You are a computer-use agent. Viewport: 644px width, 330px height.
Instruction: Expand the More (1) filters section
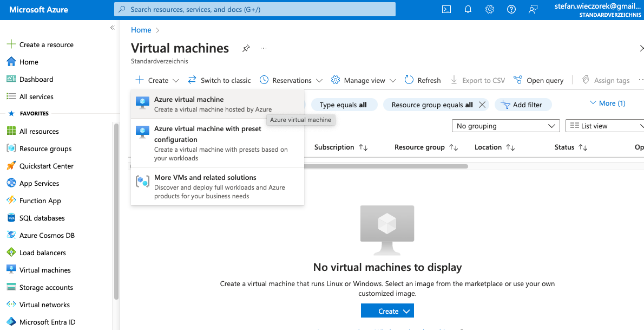(607, 103)
